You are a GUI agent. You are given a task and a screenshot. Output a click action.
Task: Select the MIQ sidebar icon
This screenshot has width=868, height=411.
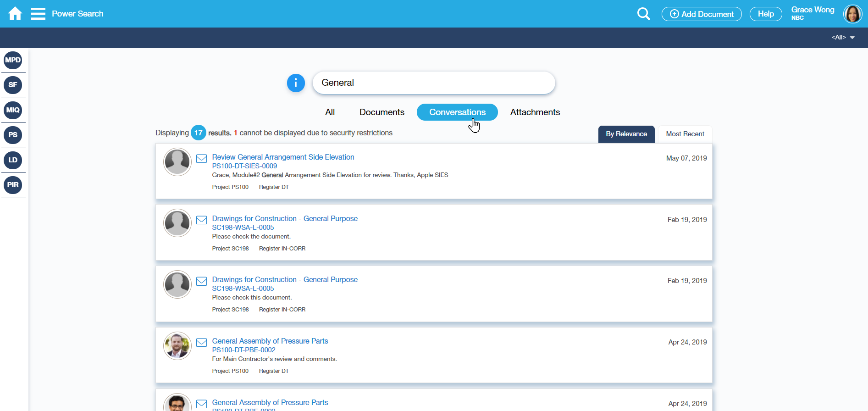click(x=13, y=110)
